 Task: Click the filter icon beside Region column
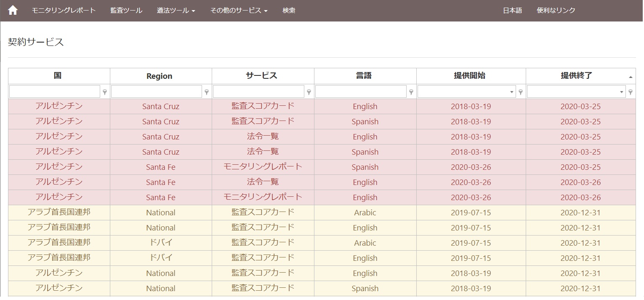(207, 92)
